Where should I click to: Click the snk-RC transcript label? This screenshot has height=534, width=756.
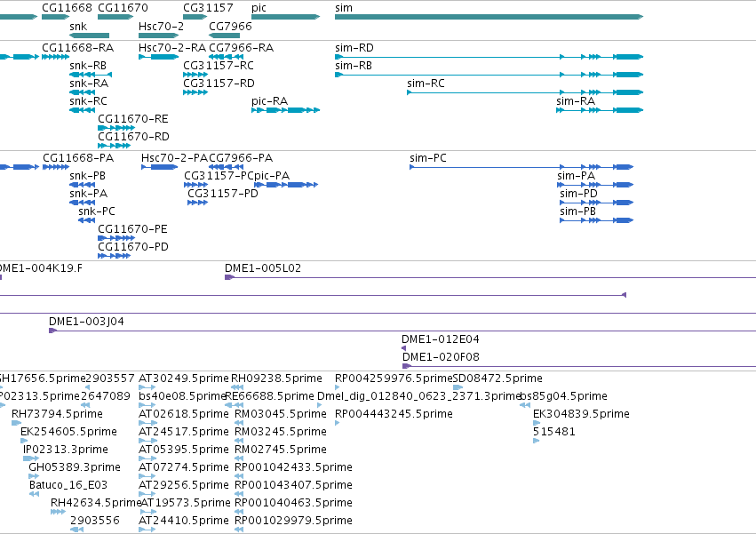point(88,101)
